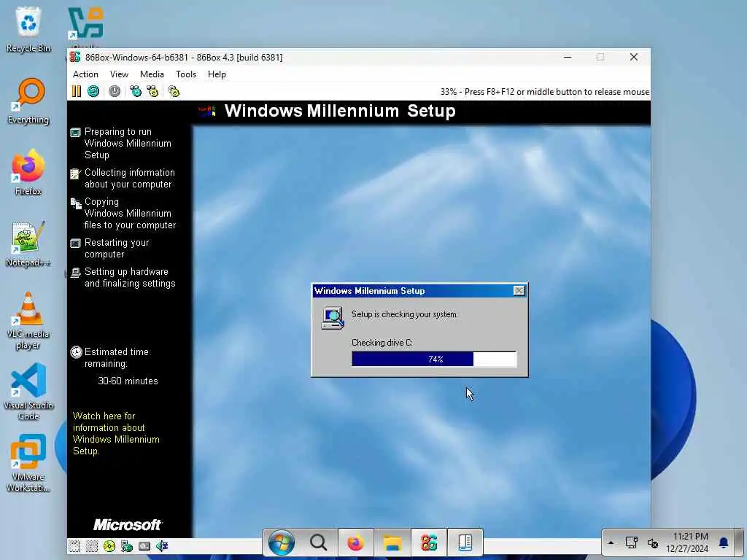The height and width of the screenshot is (560, 747).
Task: Open the Tools menu
Action: click(186, 74)
